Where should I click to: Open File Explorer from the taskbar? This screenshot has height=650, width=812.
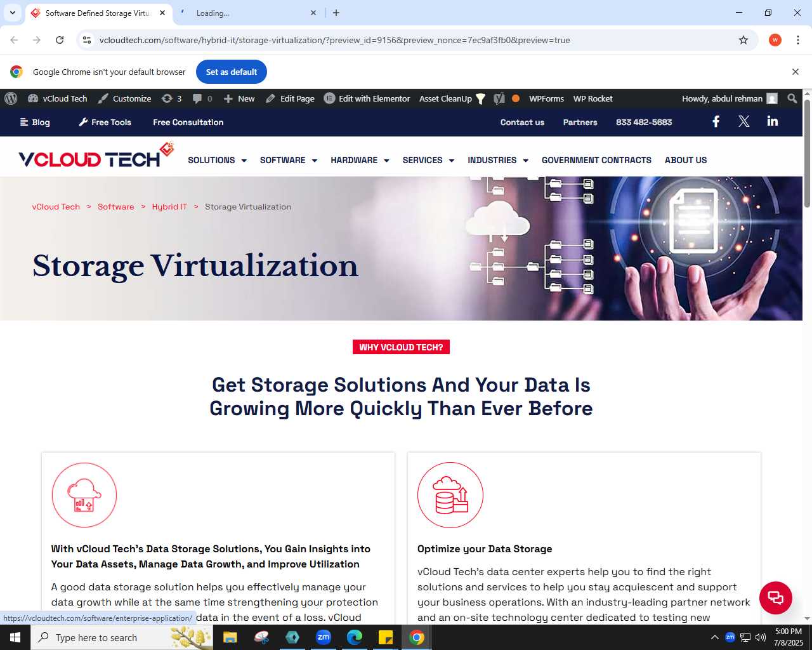[x=230, y=637]
